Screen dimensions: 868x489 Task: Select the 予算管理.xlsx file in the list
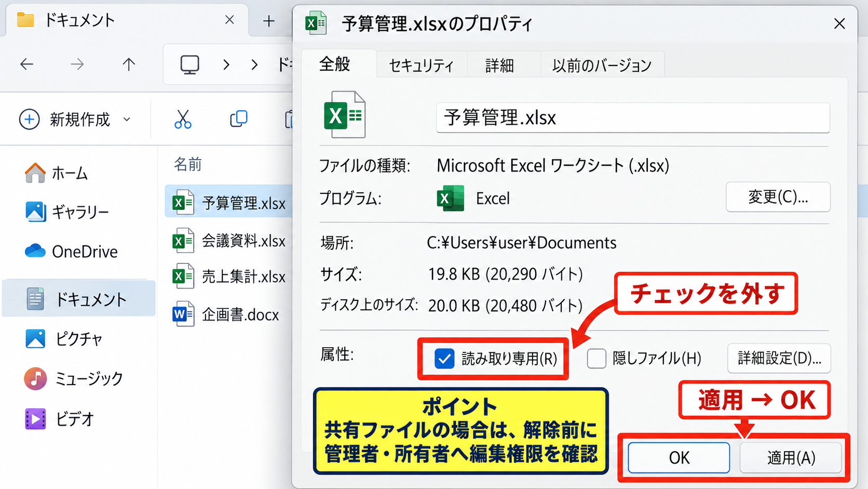tap(229, 202)
